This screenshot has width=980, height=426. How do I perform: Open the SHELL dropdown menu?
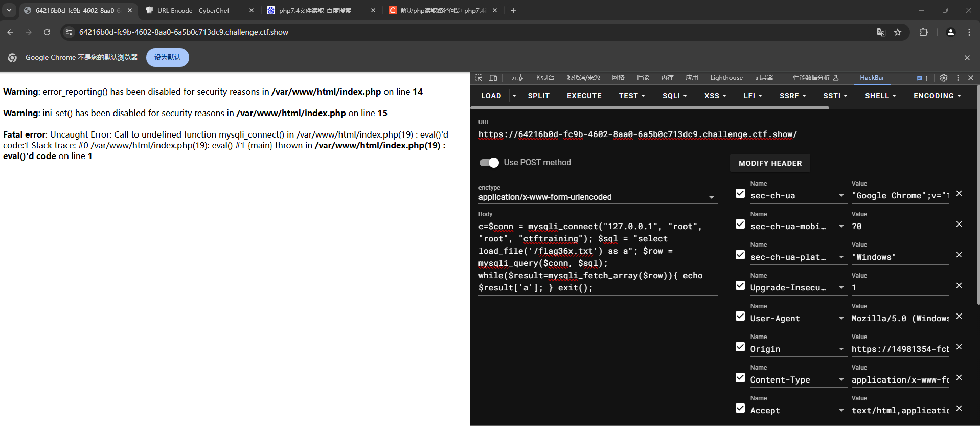pos(880,96)
